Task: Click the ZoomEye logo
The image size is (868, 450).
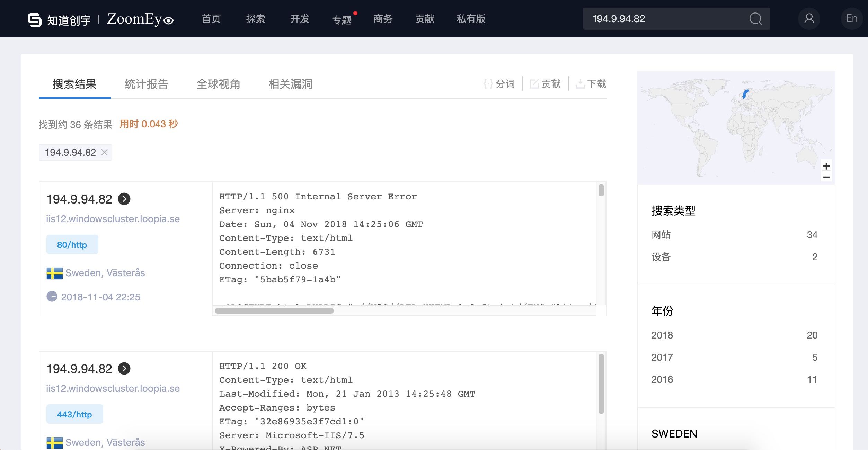Action: point(140,19)
